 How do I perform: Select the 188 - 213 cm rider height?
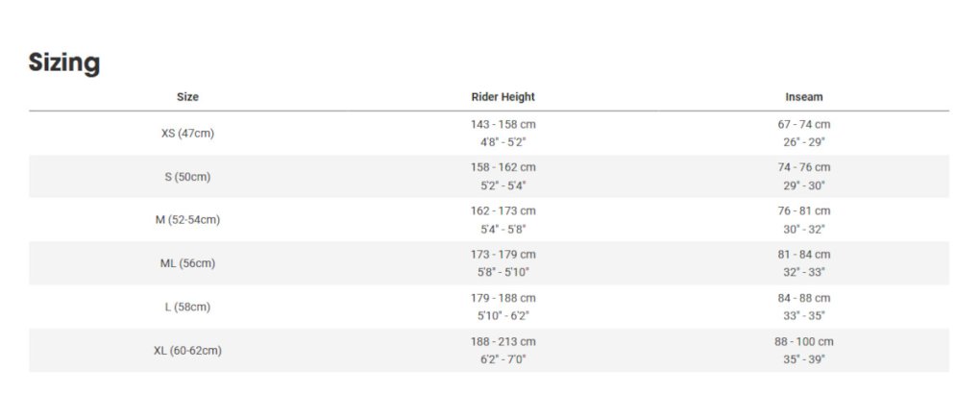502,342
